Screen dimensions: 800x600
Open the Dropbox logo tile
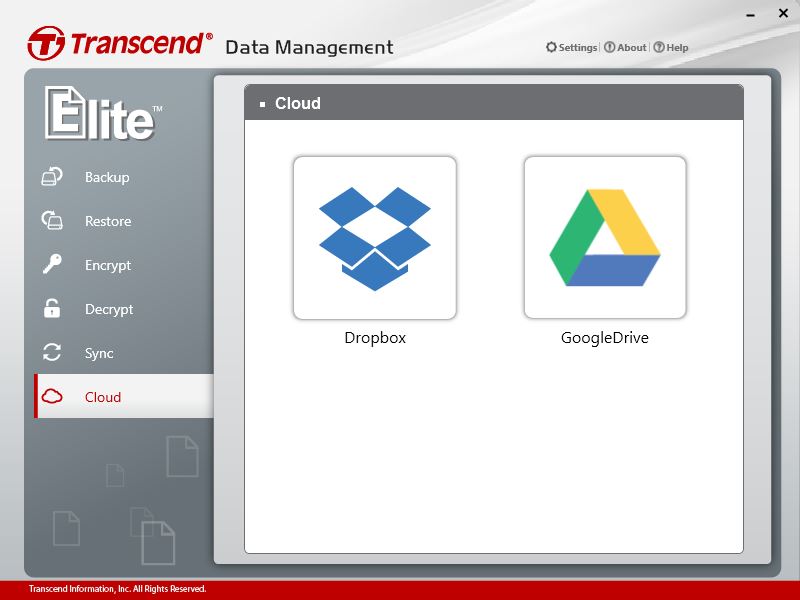coord(375,238)
